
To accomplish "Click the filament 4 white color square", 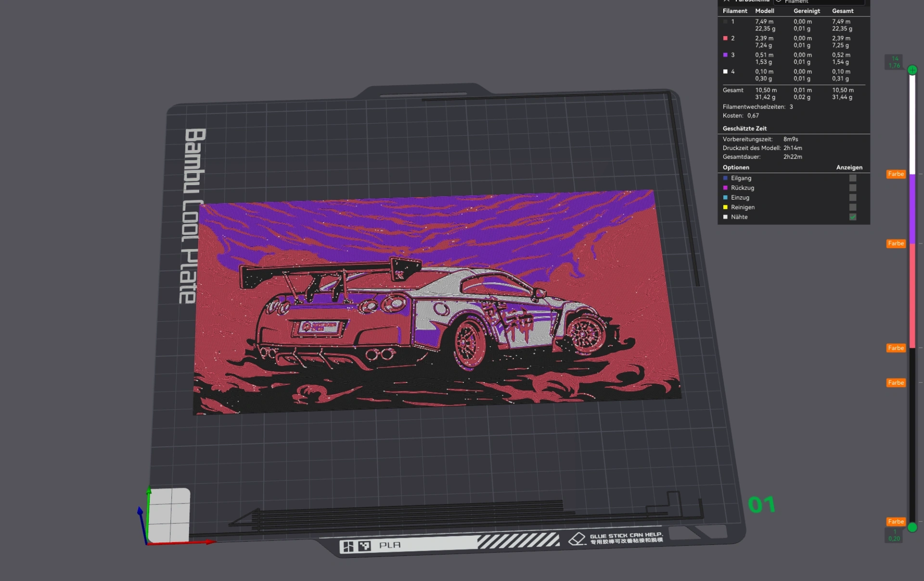I will coord(725,72).
